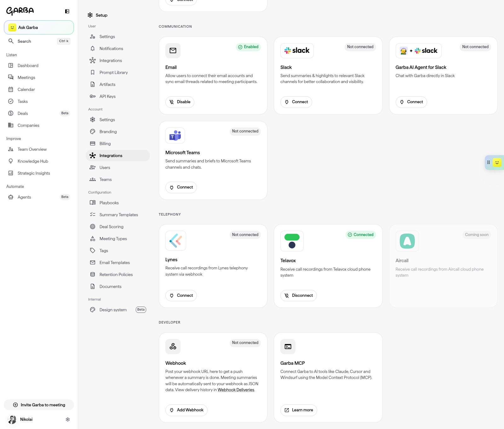Screen dimensions: 504x429
Task: Click the Setup gear icon in header
Action: tap(90, 15)
